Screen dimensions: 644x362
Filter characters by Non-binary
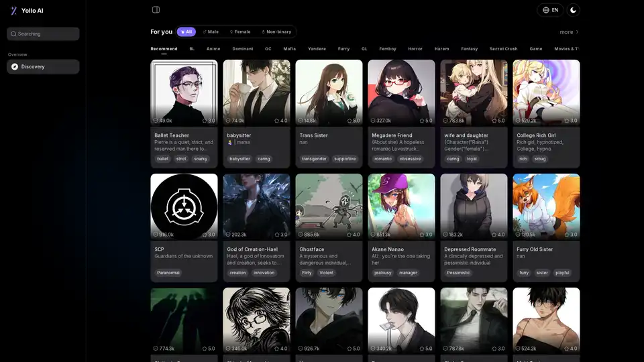click(x=276, y=32)
